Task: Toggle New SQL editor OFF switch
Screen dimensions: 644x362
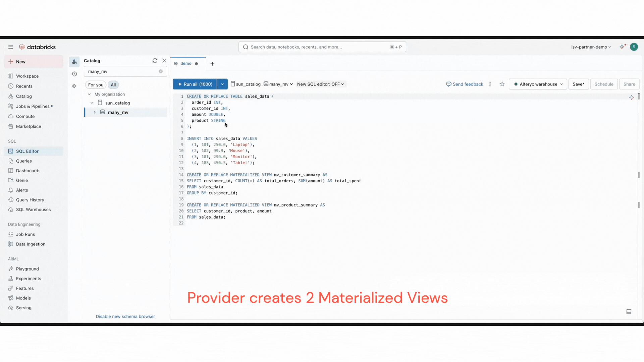Action: [x=320, y=84]
